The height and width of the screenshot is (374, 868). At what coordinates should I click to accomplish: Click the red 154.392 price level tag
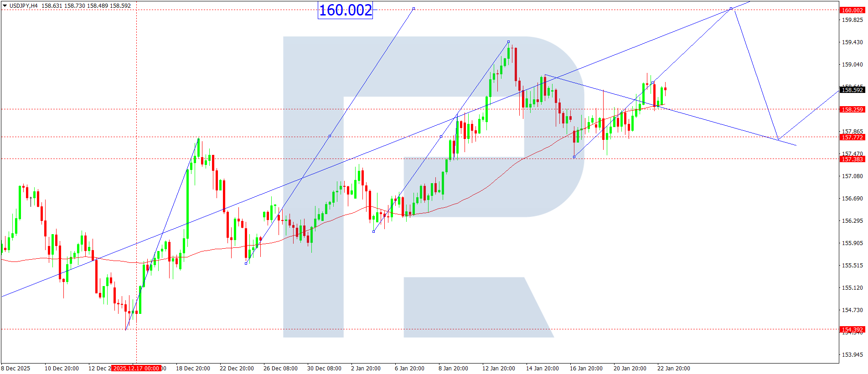(x=852, y=329)
